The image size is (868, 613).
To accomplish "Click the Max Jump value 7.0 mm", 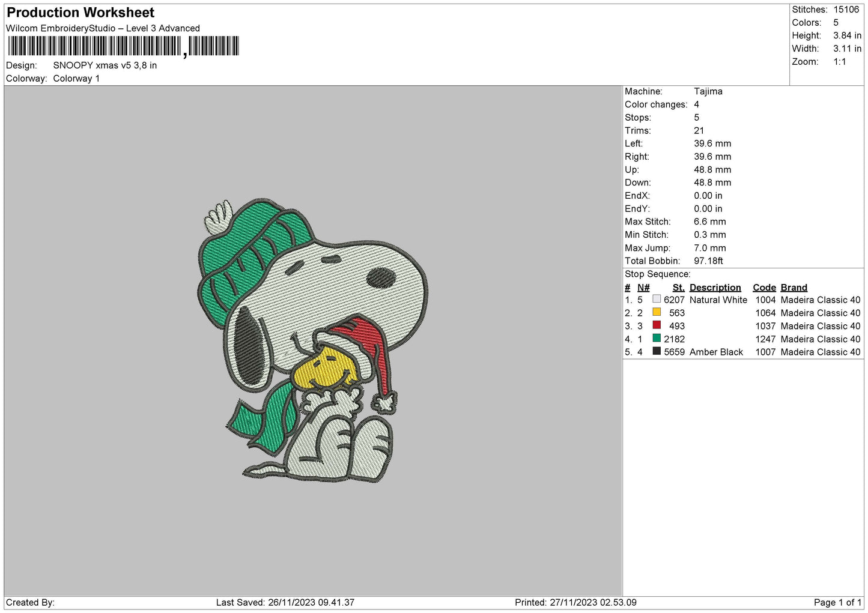I will tap(710, 248).
